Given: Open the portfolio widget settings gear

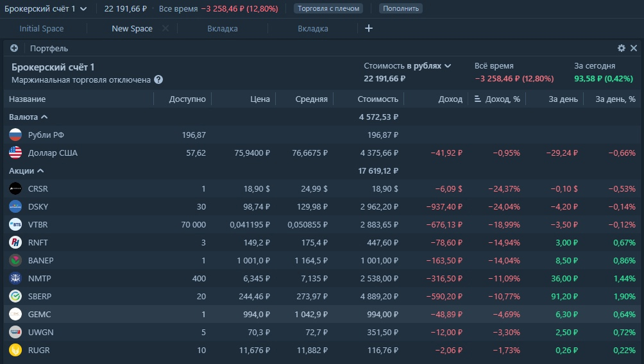Looking at the screenshot, I should click(x=622, y=48).
